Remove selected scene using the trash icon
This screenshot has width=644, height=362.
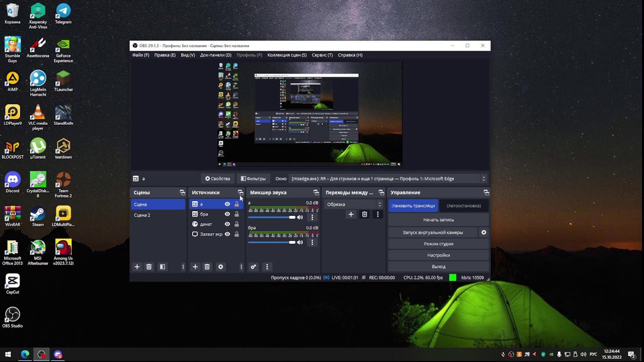point(149,267)
